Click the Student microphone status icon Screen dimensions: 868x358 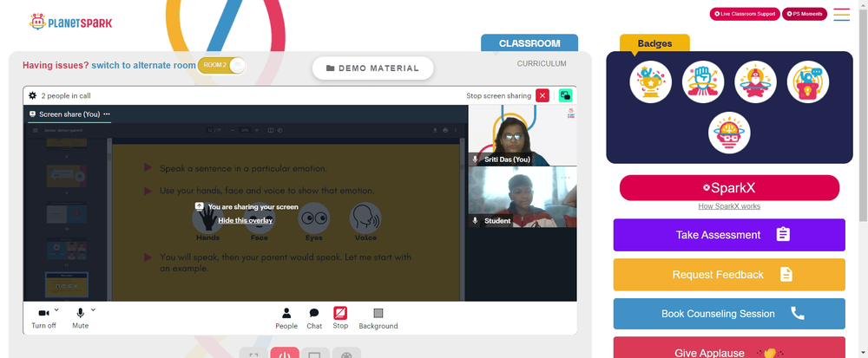pos(475,220)
